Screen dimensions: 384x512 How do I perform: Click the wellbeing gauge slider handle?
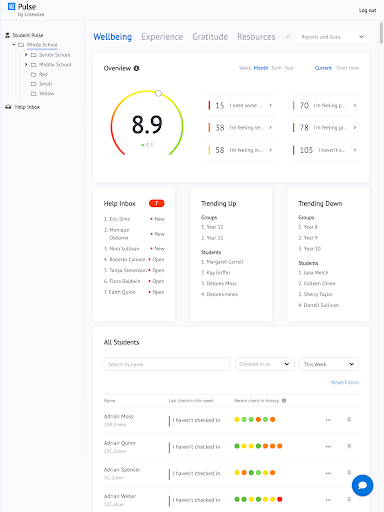coord(159,93)
